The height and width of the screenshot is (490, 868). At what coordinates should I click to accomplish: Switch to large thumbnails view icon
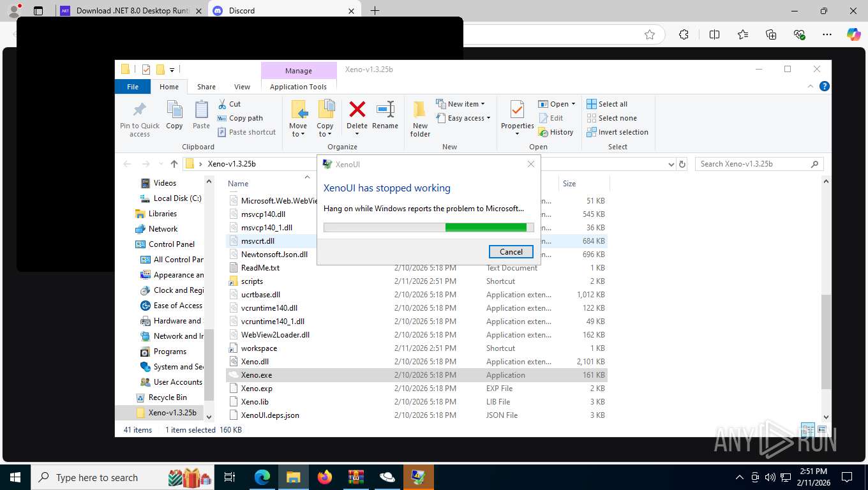click(x=821, y=430)
